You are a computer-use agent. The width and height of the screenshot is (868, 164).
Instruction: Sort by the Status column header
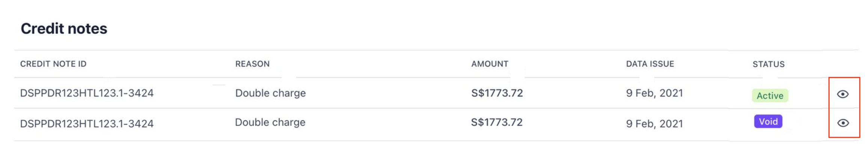[769, 64]
